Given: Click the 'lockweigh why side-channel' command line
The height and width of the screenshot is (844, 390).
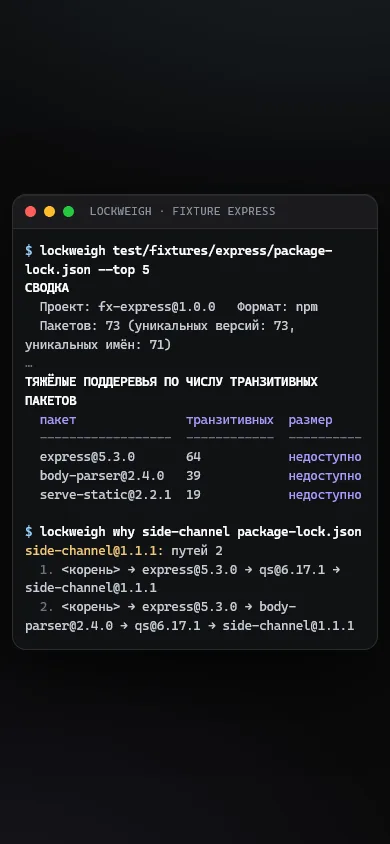Looking at the screenshot, I should [193, 532].
